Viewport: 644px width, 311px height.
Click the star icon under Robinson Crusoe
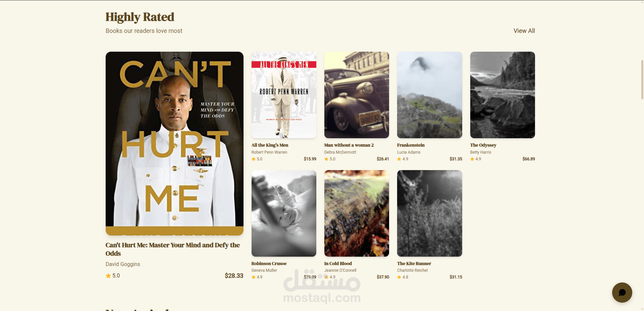click(254, 277)
